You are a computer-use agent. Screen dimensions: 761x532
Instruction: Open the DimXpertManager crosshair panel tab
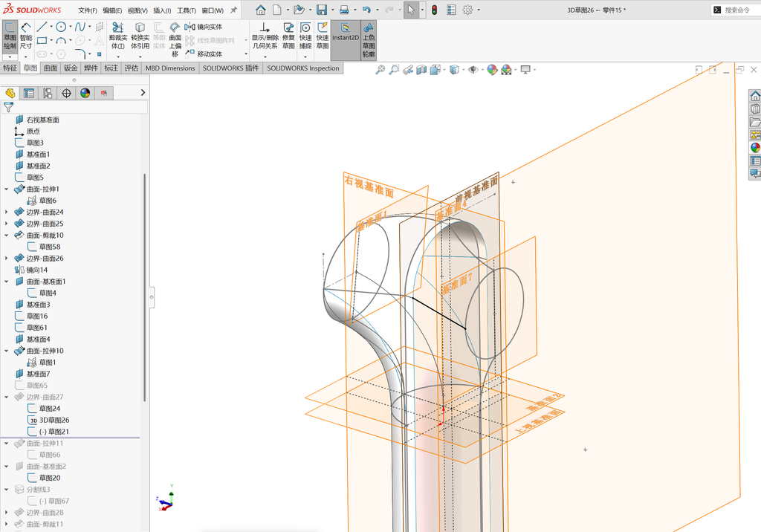(x=66, y=93)
